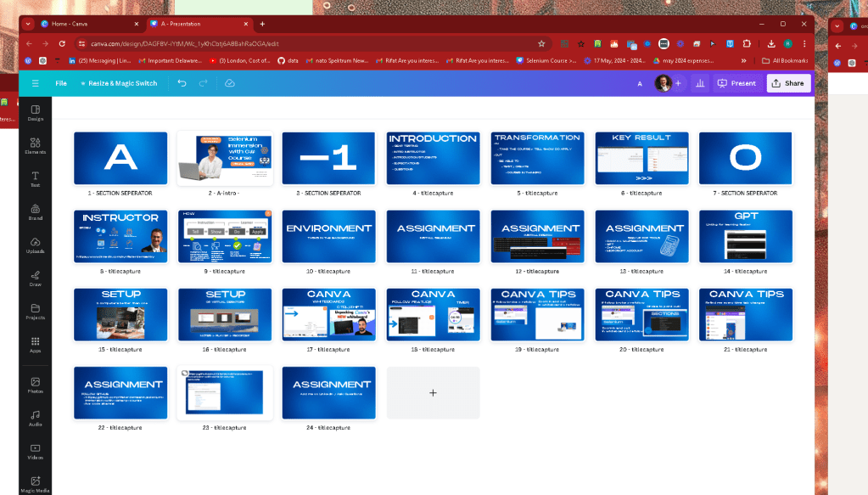The image size is (868, 495).
Task: Open the Photos panel in sidebar
Action: click(36, 385)
